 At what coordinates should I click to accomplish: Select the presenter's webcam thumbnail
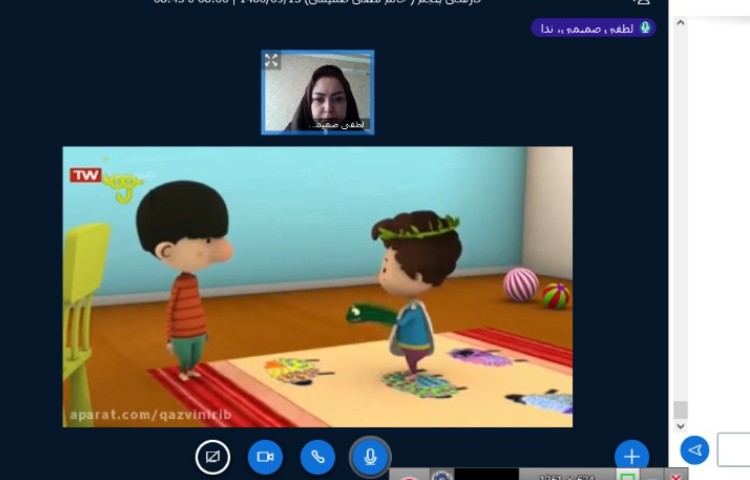[x=318, y=90]
